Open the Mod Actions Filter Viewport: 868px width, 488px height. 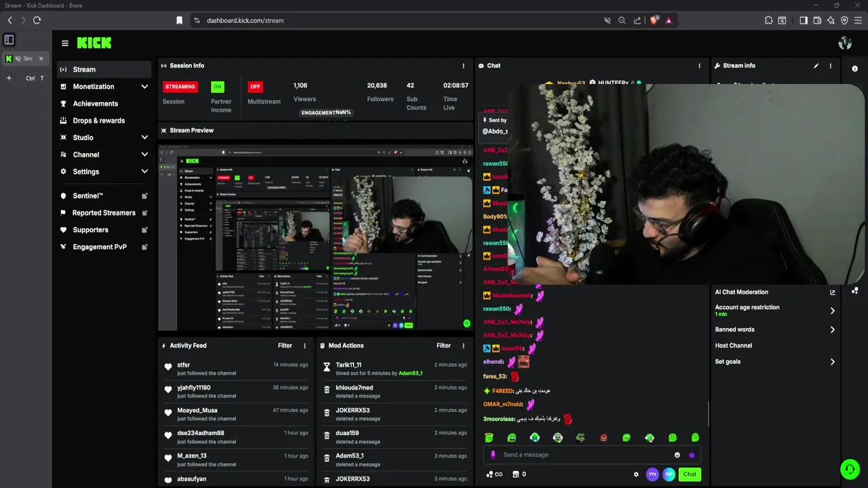click(443, 346)
